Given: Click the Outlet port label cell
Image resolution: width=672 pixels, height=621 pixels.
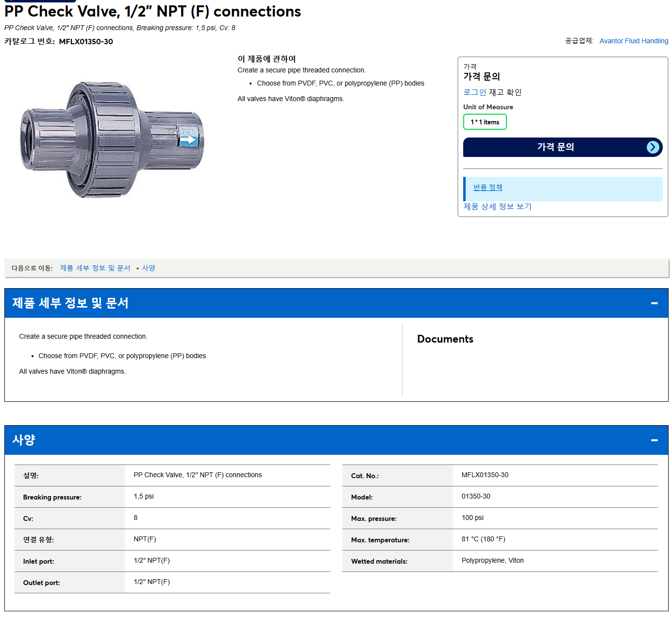Looking at the screenshot, I should coord(69,583).
